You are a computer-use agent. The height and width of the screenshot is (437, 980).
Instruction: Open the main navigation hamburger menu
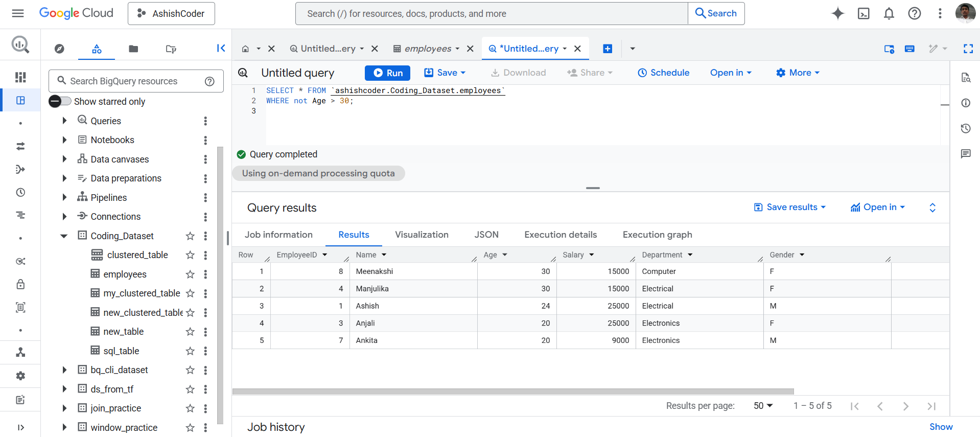click(x=18, y=13)
